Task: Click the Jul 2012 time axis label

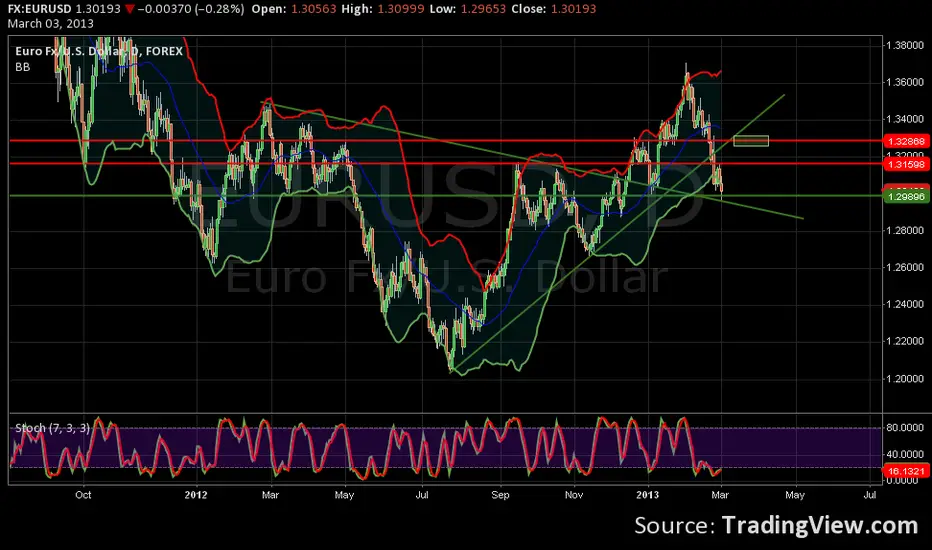Action: [421, 495]
